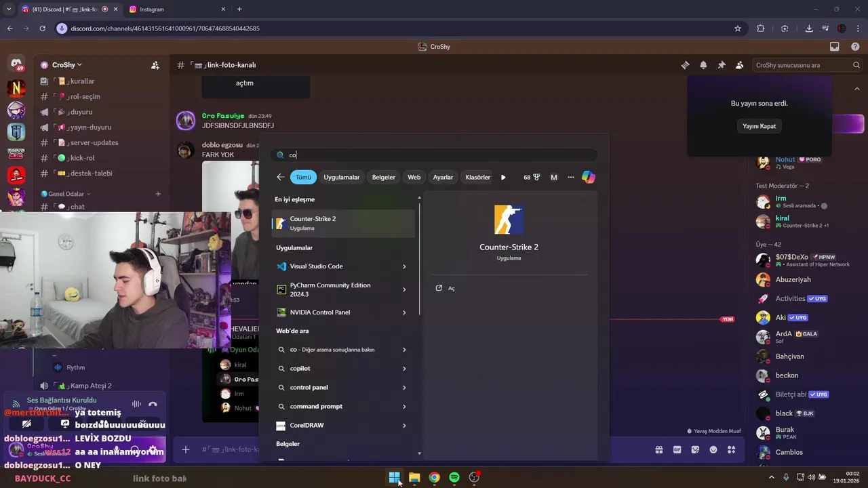
Task: Disconnect from voice with hang-up icon
Action: pyautogui.click(x=153, y=404)
